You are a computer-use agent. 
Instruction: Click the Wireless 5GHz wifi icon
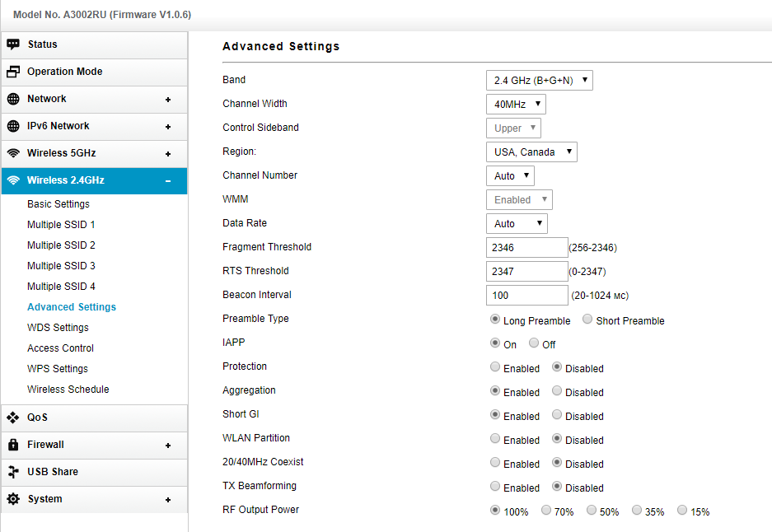tap(13, 153)
